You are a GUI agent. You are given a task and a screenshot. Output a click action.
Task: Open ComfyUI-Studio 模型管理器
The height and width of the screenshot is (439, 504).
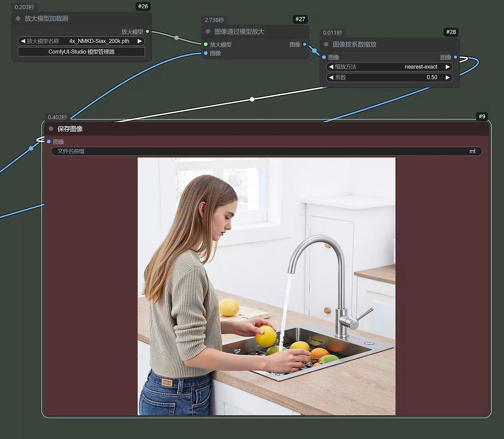pos(82,52)
